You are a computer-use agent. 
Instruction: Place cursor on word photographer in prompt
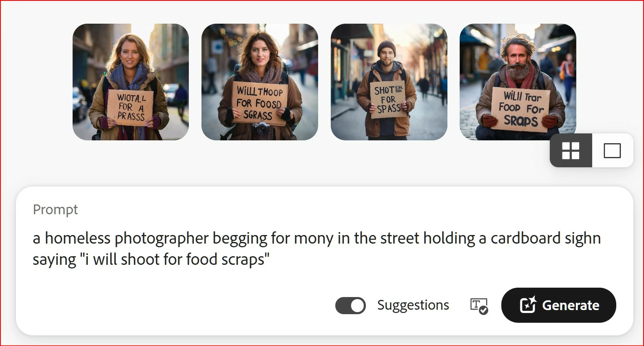coord(162,239)
